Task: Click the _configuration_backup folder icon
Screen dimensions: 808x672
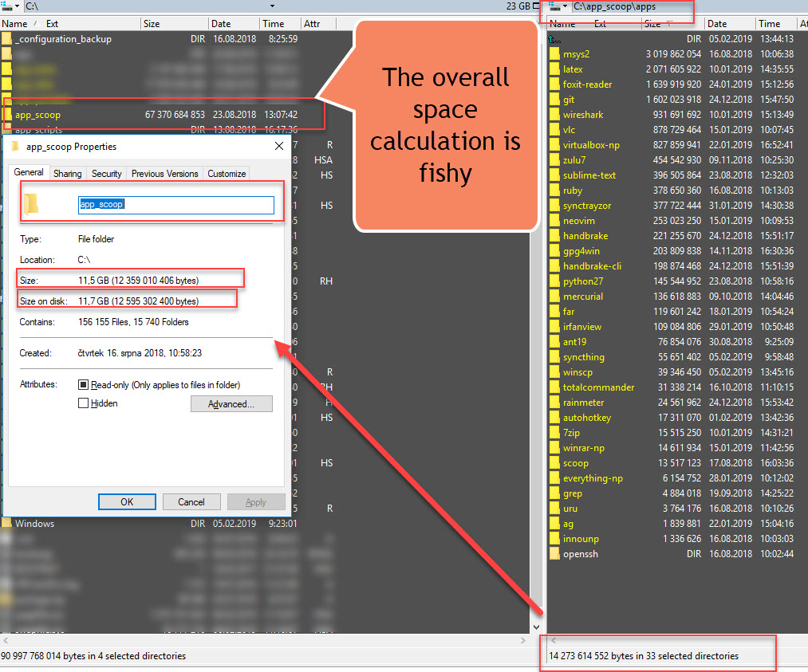Action: coord(7,39)
